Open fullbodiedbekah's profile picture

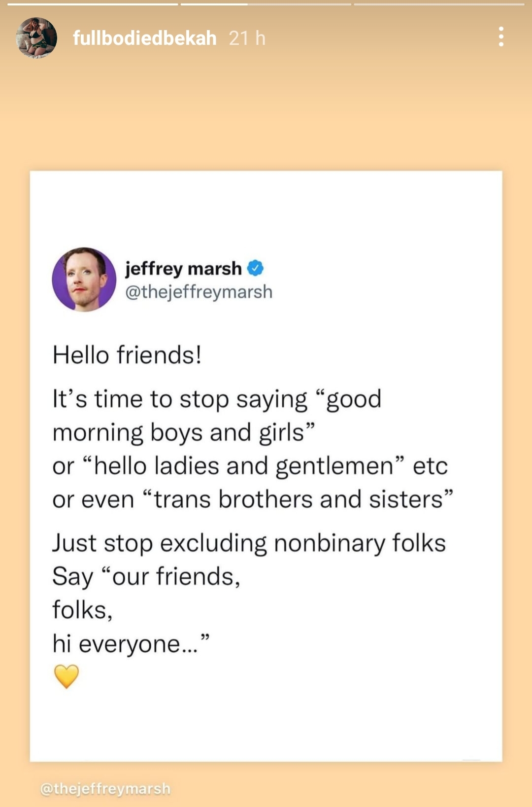[36, 38]
